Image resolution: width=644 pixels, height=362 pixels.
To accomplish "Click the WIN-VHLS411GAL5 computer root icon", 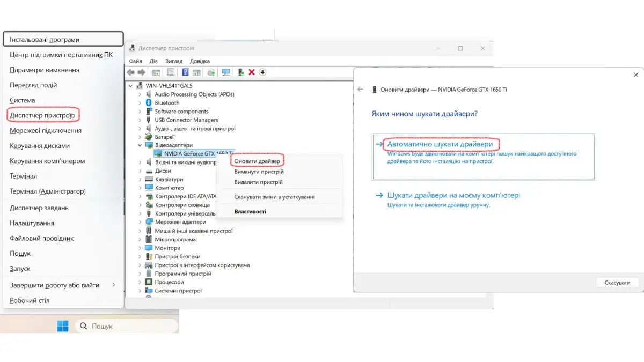I will (x=140, y=86).
